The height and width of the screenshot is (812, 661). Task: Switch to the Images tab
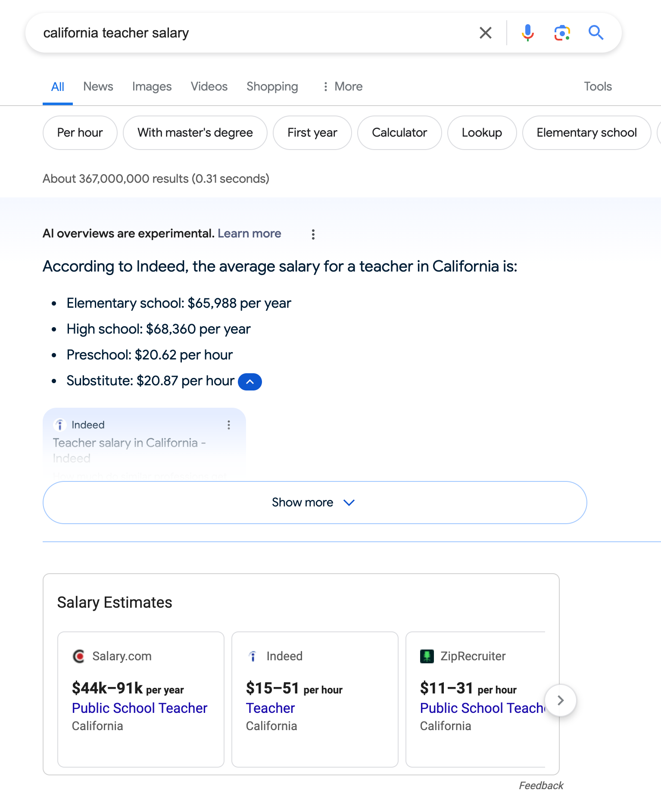coord(152,87)
